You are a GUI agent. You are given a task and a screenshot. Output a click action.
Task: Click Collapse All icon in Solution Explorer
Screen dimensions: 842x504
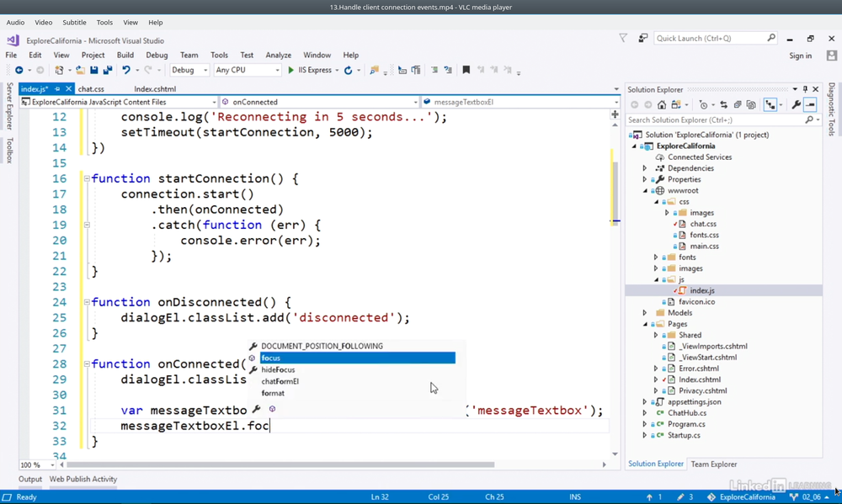737,105
